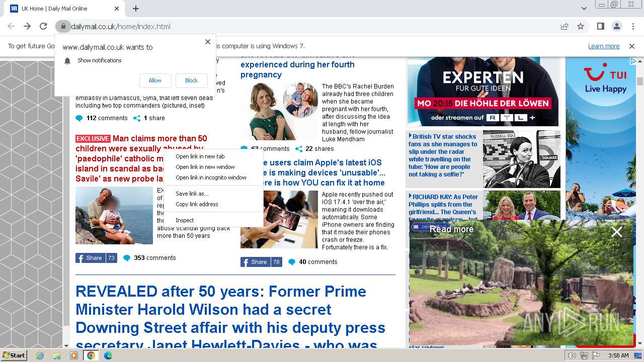This screenshot has height=362, width=644.
Task: Click the browser back arrow
Action: click(x=11, y=27)
